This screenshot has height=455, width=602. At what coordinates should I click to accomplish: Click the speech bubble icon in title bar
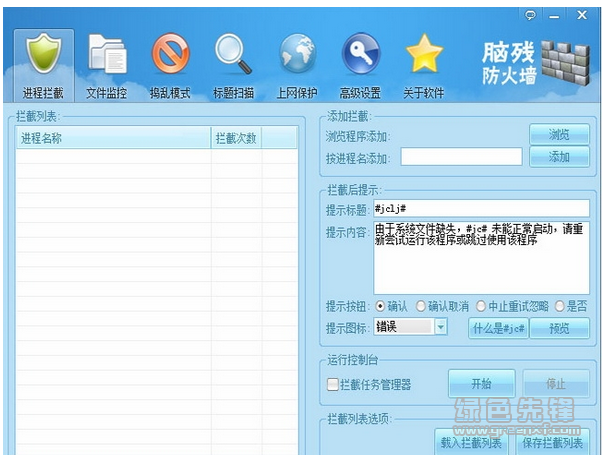coord(530,15)
